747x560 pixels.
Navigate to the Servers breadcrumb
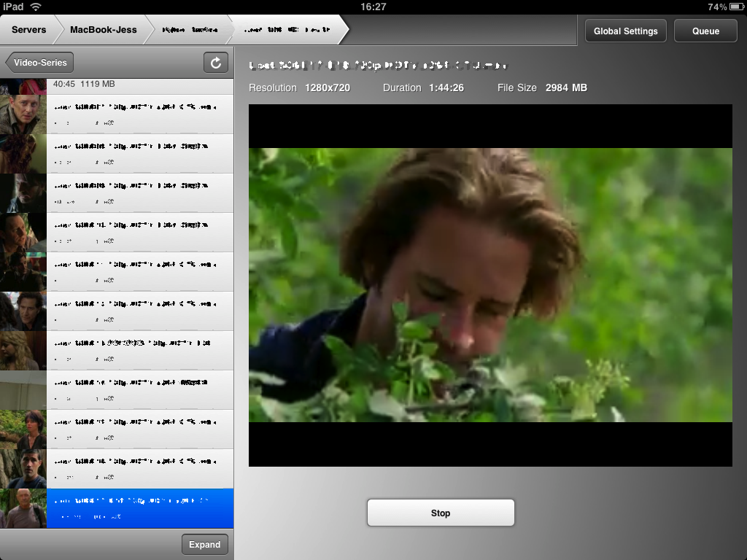pyautogui.click(x=28, y=29)
